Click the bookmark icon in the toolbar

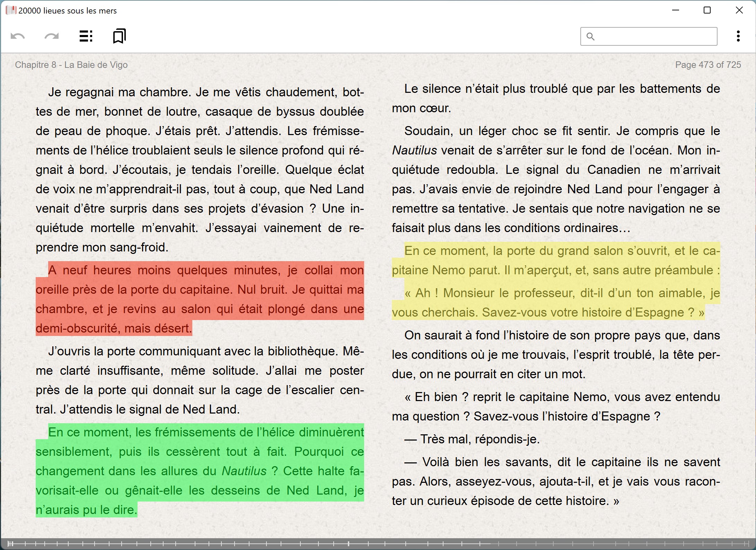point(119,36)
